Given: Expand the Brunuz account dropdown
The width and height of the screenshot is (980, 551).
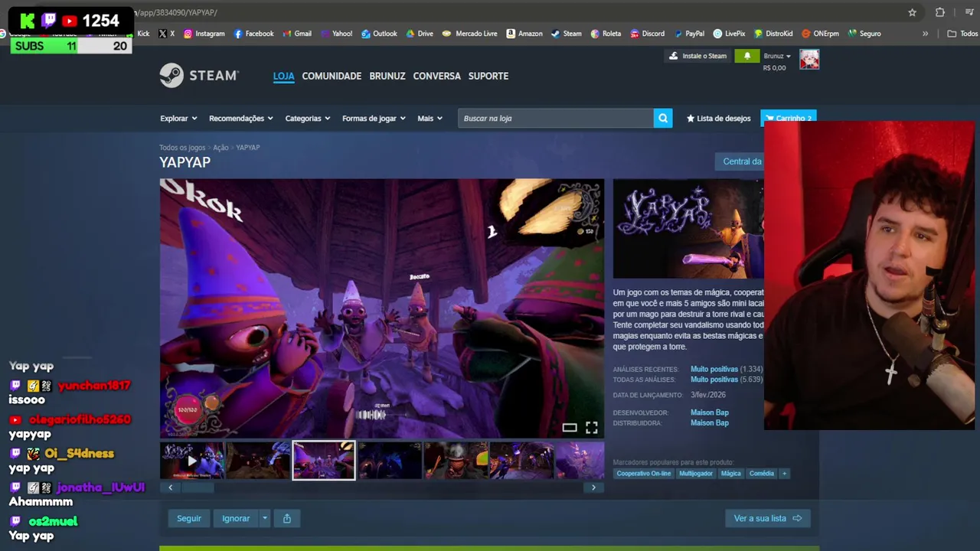Looking at the screenshot, I should pos(777,56).
